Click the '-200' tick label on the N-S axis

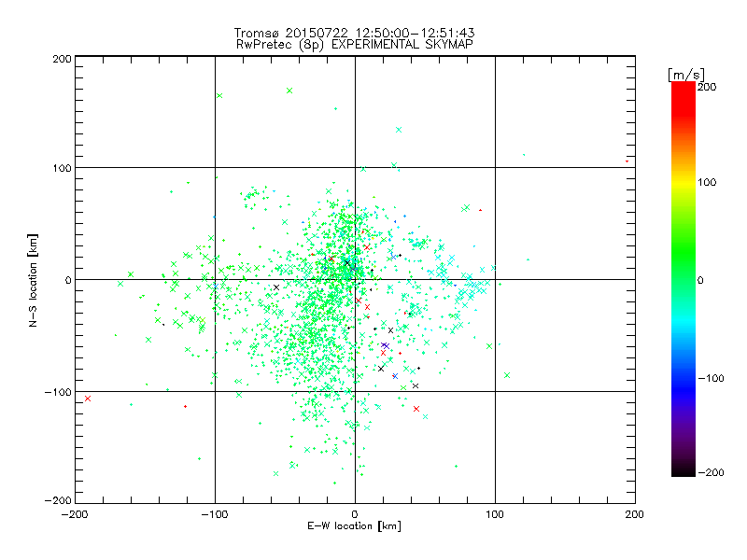coord(58,500)
